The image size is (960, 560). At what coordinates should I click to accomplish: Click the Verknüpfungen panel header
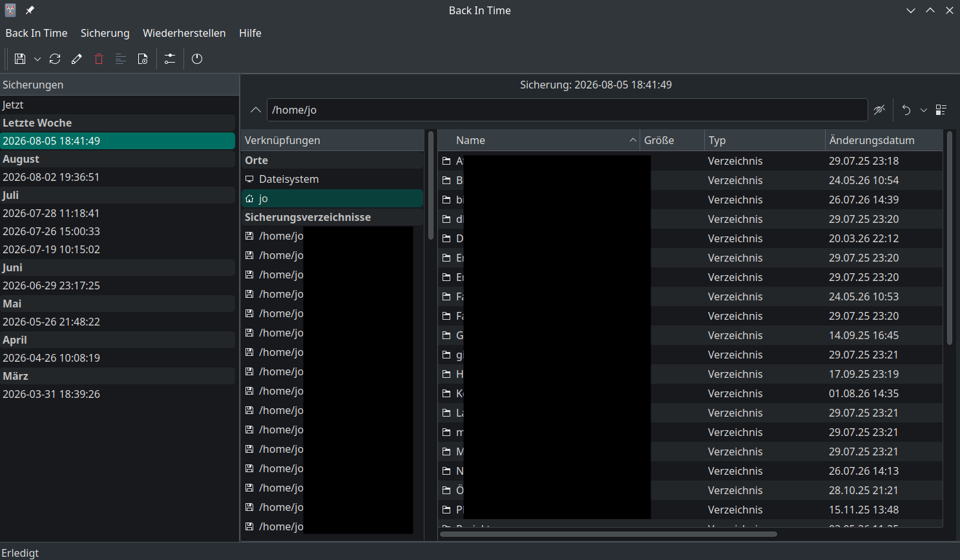click(333, 140)
